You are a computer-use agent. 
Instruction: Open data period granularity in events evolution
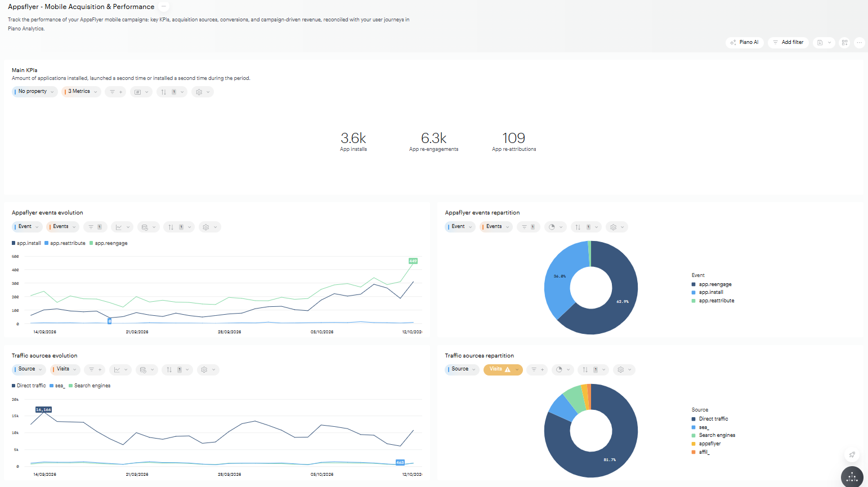click(x=148, y=227)
